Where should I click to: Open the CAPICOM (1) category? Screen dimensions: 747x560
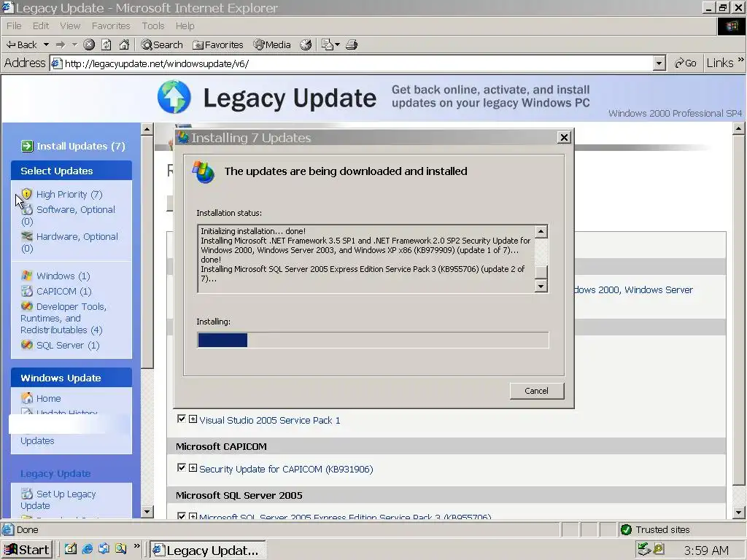coord(64,292)
